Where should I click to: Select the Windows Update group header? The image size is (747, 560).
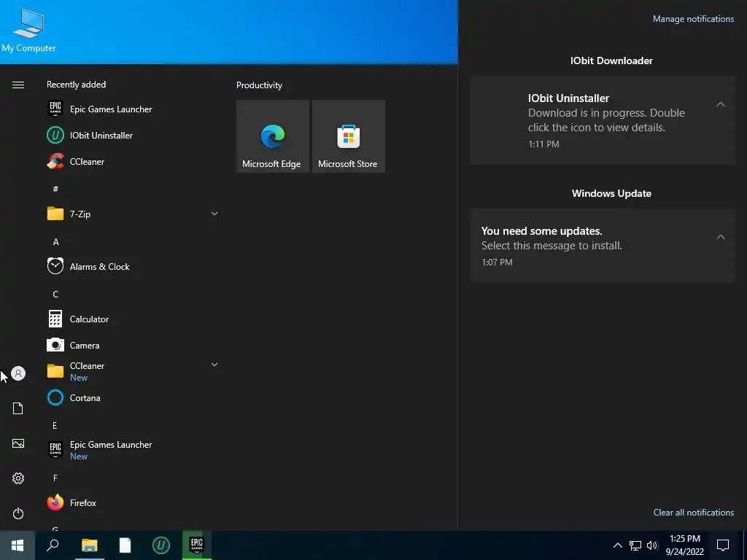[x=612, y=193]
